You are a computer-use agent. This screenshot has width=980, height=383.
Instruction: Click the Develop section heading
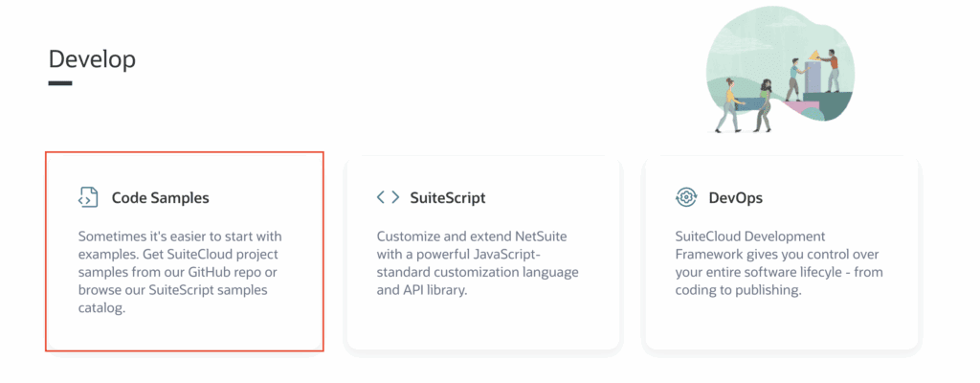pos(92,59)
